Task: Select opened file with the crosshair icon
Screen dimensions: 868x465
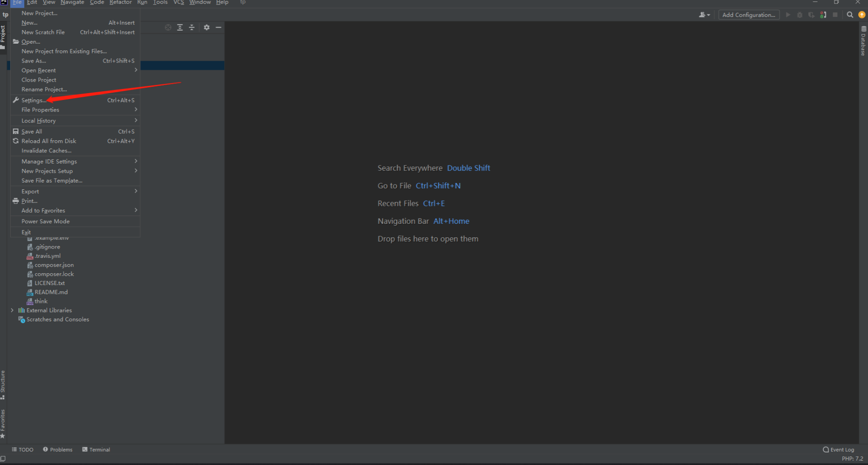Action: [168, 28]
